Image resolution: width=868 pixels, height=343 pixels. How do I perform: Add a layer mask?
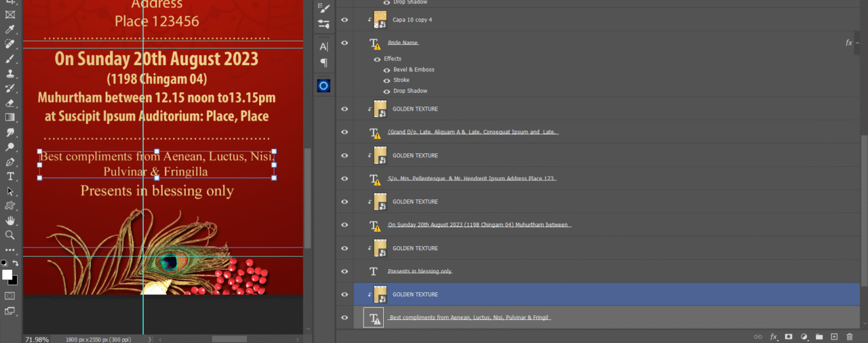tap(789, 336)
